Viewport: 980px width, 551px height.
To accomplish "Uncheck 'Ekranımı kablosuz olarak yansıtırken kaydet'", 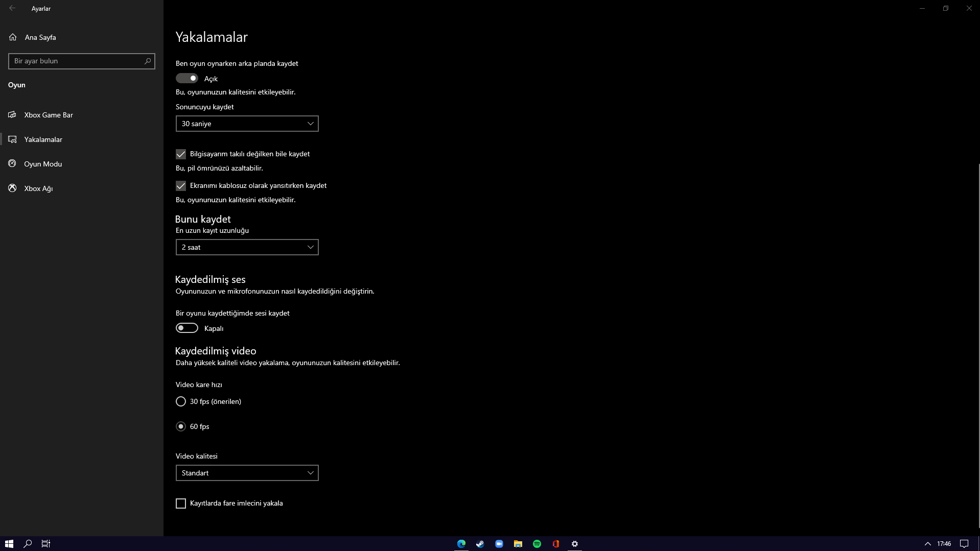I will 181,186.
